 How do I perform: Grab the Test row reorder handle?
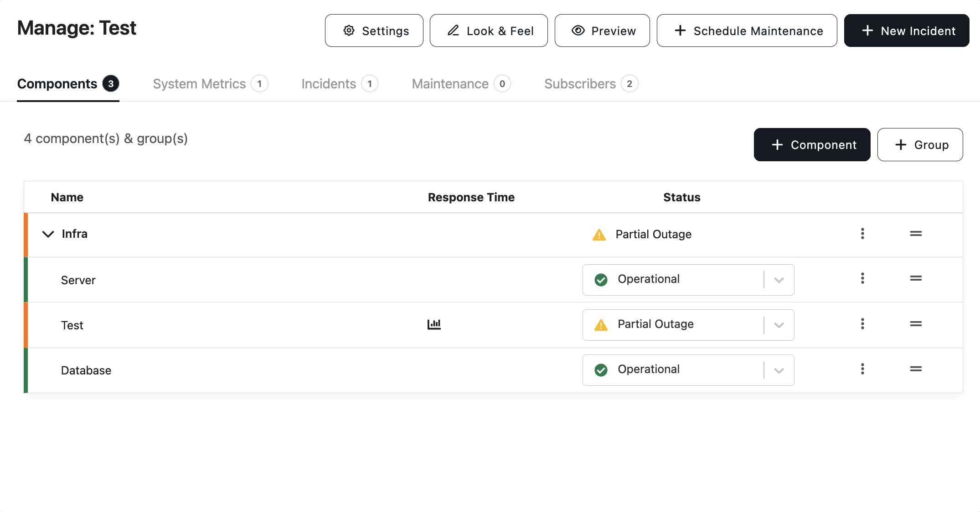916,324
